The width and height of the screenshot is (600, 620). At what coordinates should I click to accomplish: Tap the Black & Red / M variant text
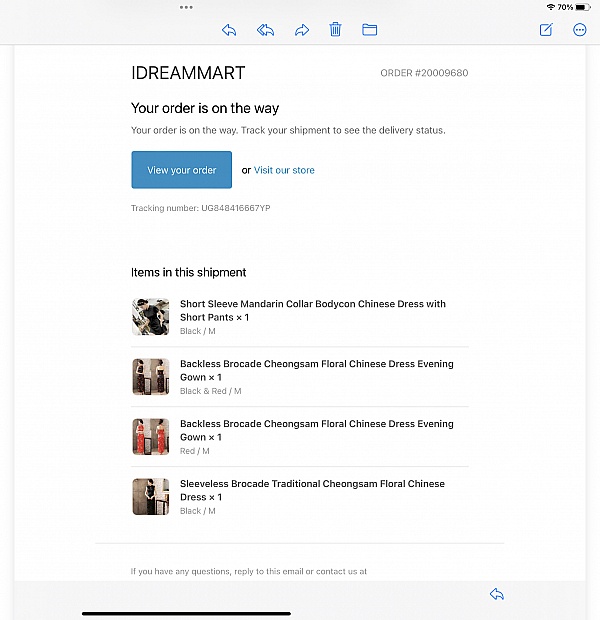point(210,391)
